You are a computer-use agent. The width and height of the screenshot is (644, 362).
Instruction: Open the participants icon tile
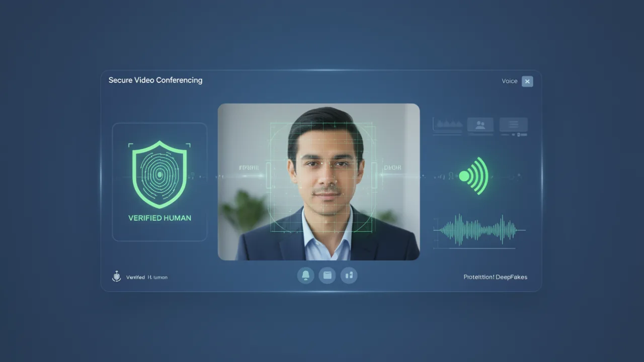[480, 124]
